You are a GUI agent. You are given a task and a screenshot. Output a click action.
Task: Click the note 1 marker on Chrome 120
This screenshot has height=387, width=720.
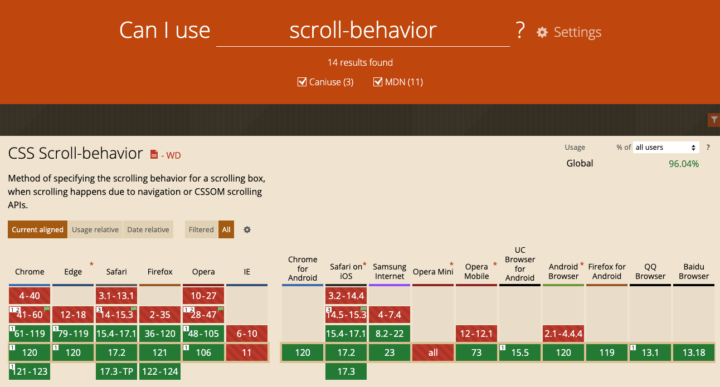pos(12,348)
